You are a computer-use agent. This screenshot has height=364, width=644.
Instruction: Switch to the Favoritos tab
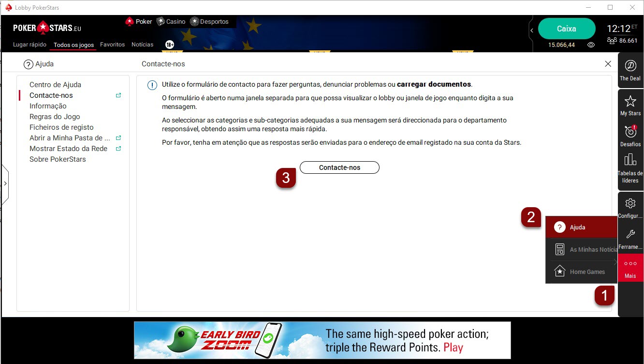[x=112, y=45]
